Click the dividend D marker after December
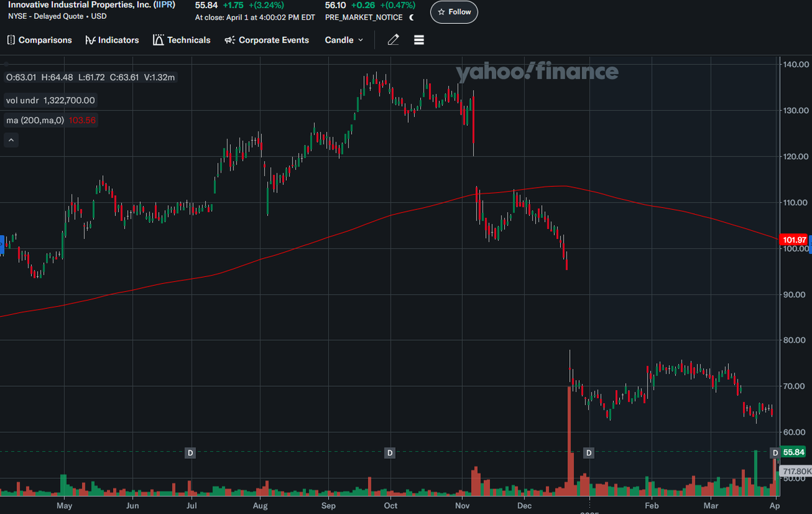Image resolution: width=812 pixels, height=514 pixels. coord(589,452)
